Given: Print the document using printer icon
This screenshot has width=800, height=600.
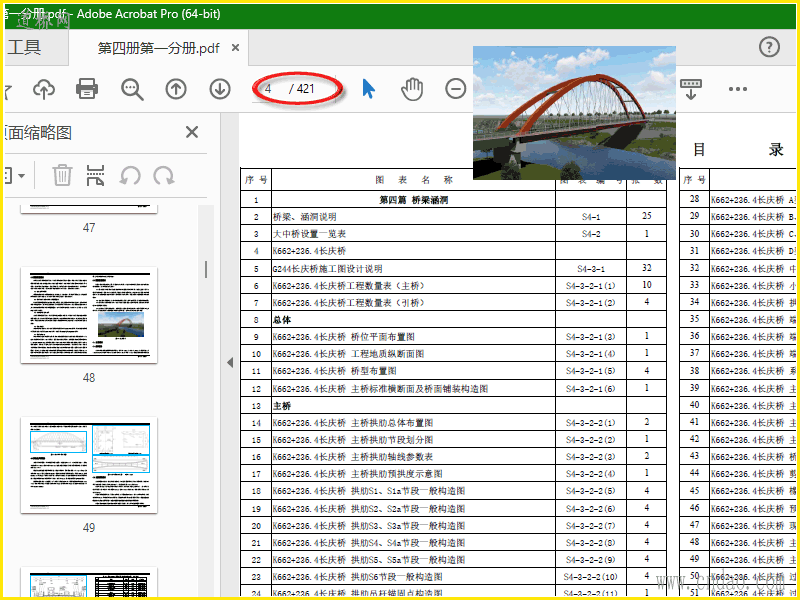Looking at the screenshot, I should 87,89.
